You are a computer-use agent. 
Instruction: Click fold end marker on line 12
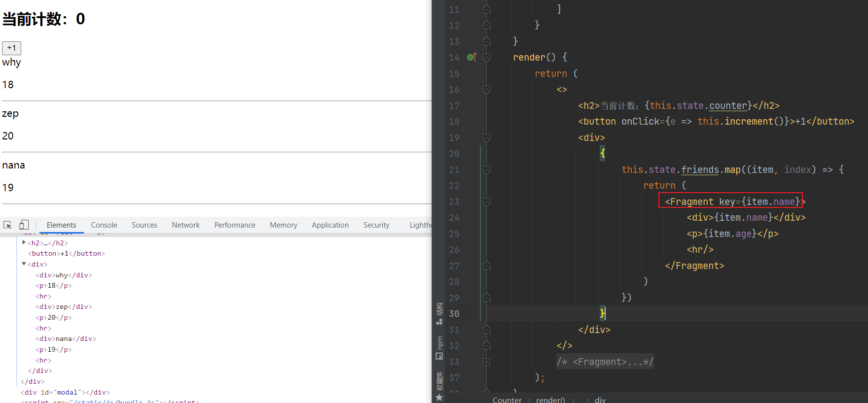(486, 25)
